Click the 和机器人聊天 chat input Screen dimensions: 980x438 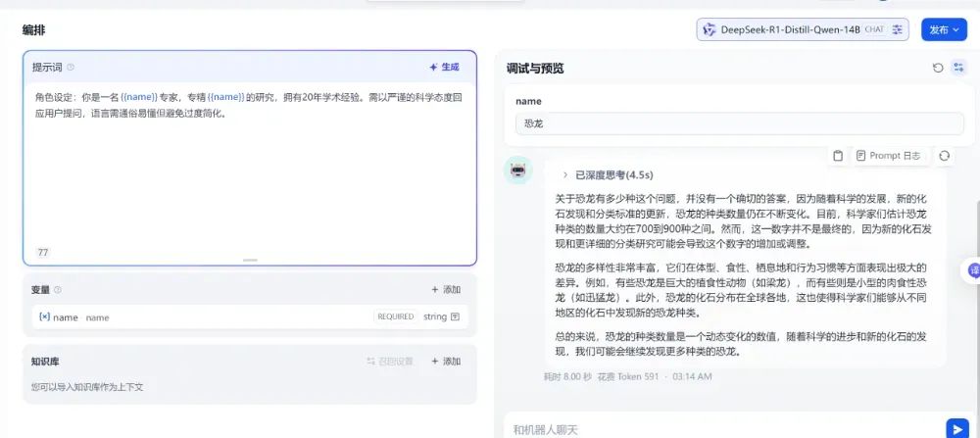(725, 430)
